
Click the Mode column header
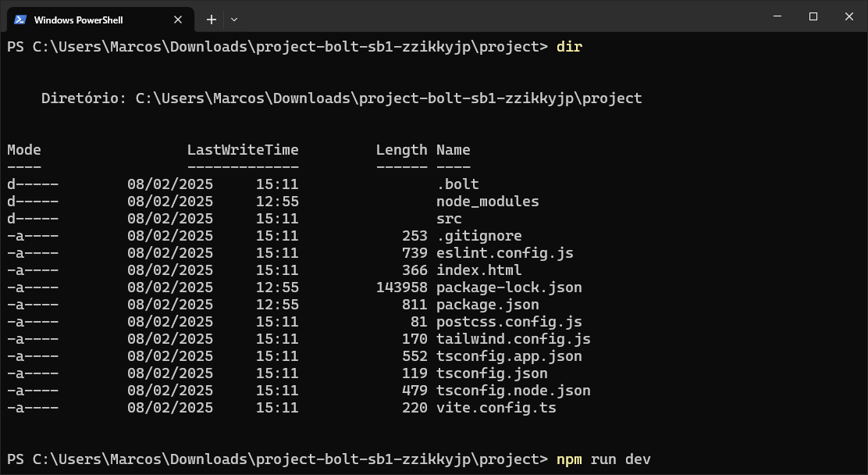click(23, 150)
